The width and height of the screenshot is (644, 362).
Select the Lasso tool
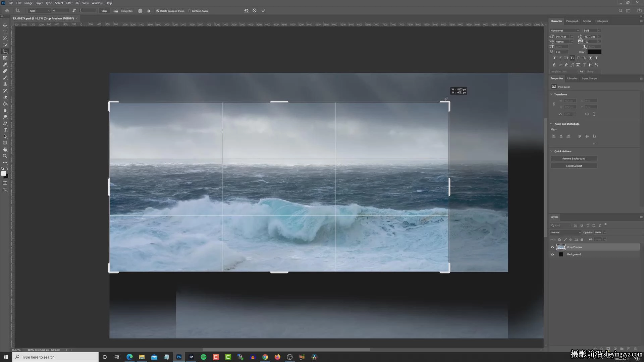(x=5, y=38)
